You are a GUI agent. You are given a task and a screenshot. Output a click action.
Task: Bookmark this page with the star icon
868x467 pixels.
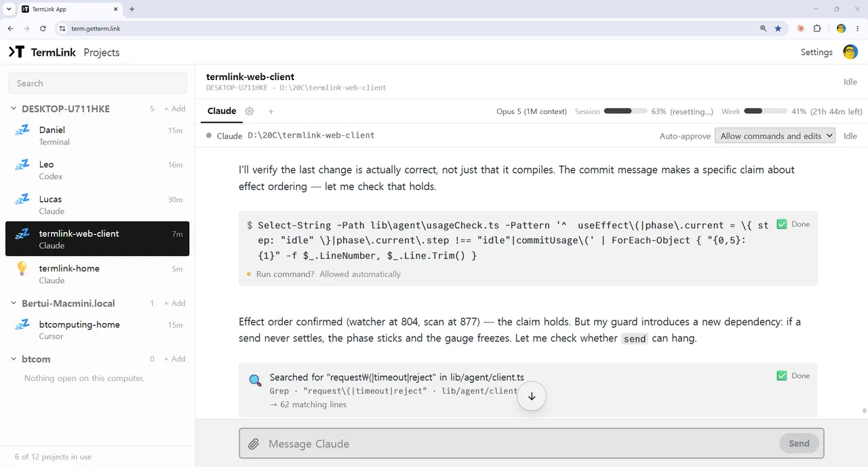click(x=778, y=29)
